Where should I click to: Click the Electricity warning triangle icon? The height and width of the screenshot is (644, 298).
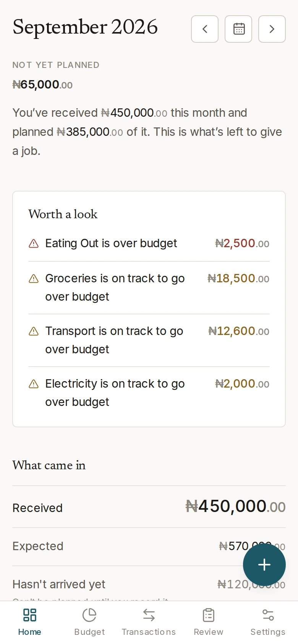[34, 384]
